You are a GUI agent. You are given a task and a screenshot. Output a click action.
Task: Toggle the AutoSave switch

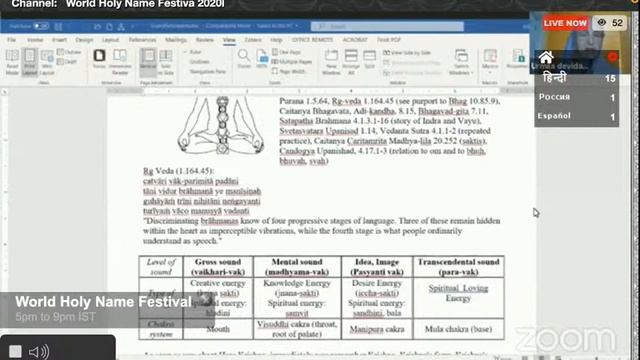tap(41, 27)
